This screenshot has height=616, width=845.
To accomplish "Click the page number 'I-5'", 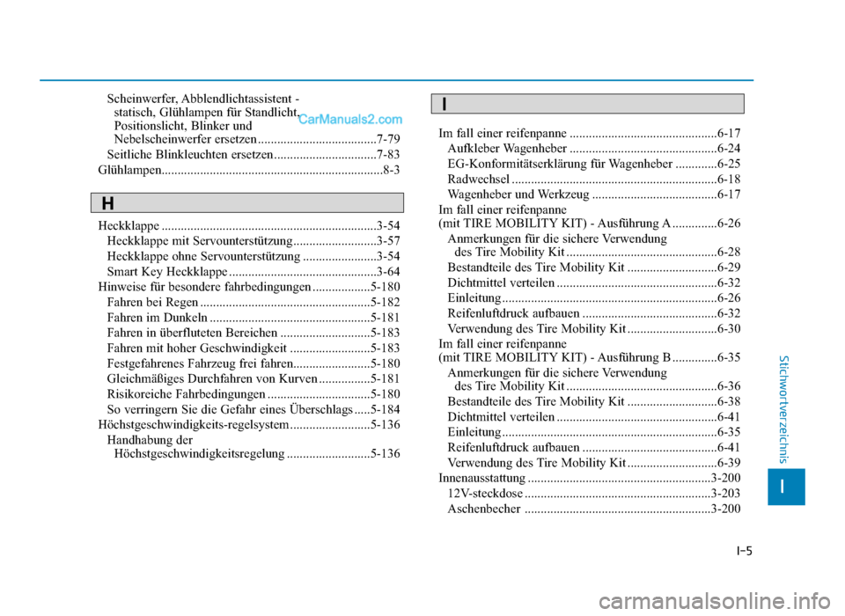I will tap(743, 551).
